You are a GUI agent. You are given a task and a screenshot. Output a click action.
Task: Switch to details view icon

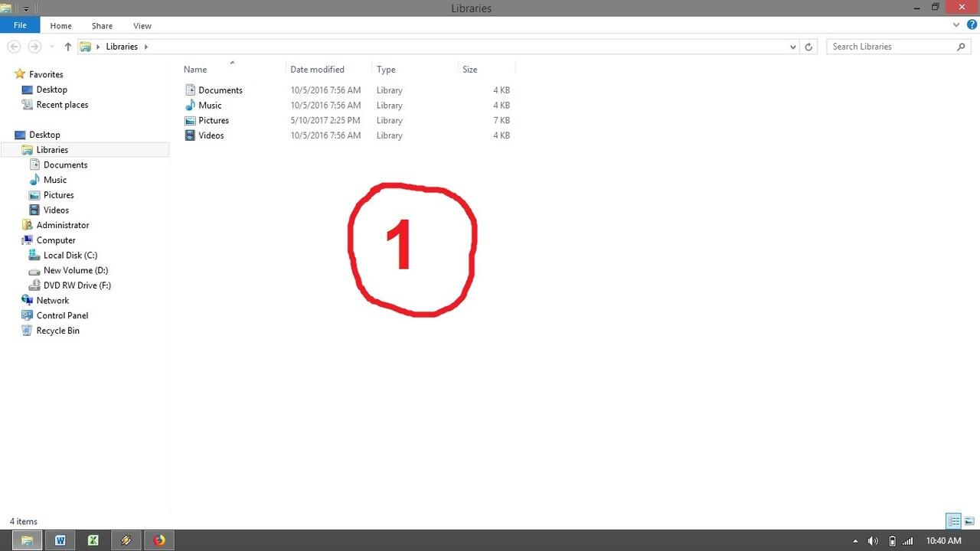(x=953, y=521)
